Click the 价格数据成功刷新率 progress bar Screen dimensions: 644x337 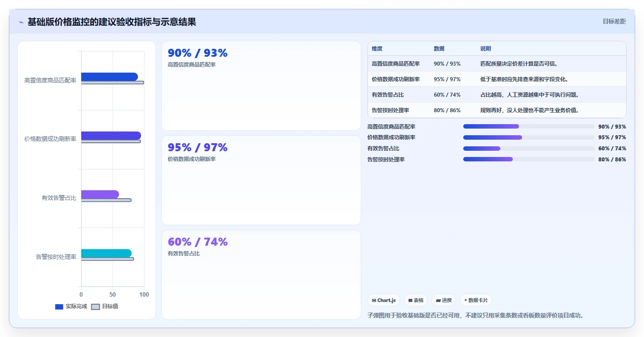pos(529,137)
